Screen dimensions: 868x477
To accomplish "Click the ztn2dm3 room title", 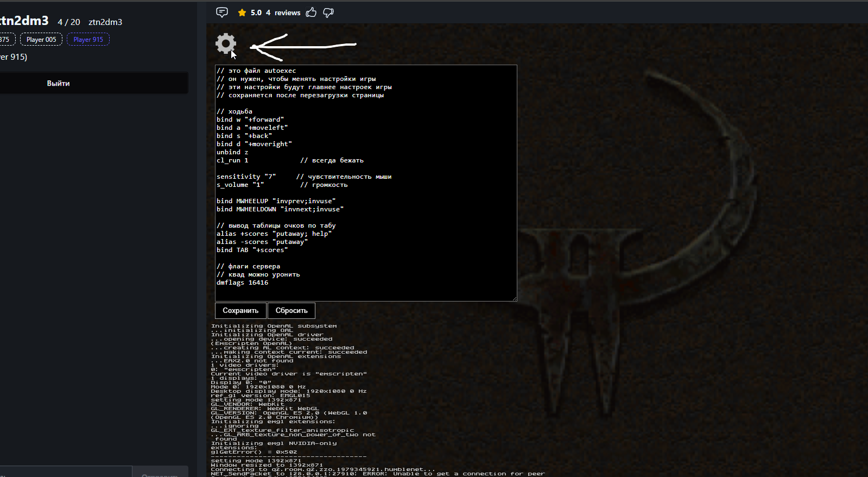I will click(24, 21).
